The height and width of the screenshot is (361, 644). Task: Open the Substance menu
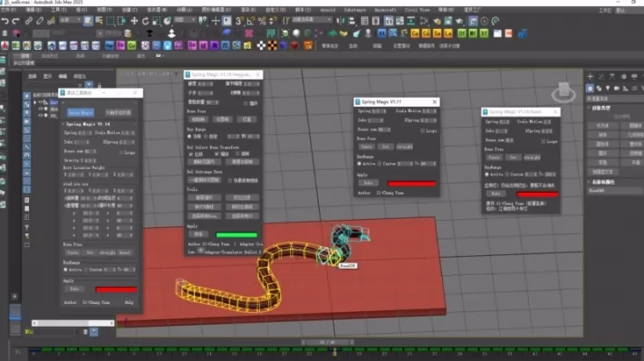(355, 9)
